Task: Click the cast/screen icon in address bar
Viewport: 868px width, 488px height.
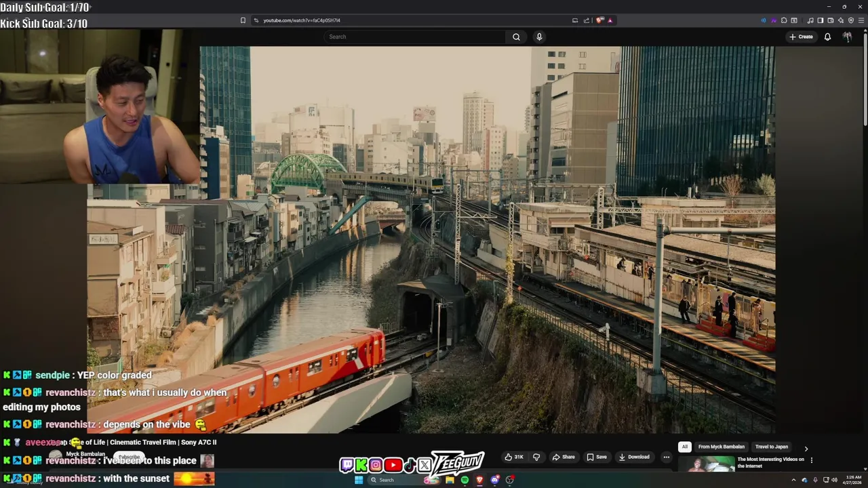Action: pos(575,20)
